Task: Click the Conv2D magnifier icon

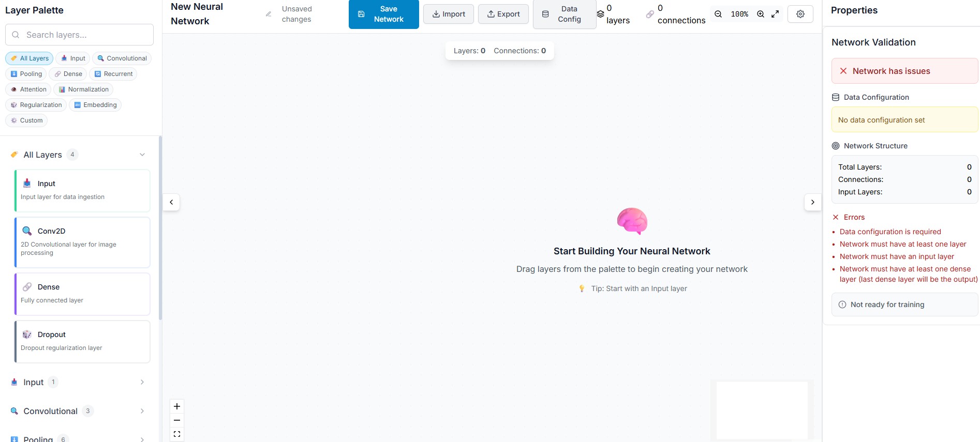Action: click(27, 231)
